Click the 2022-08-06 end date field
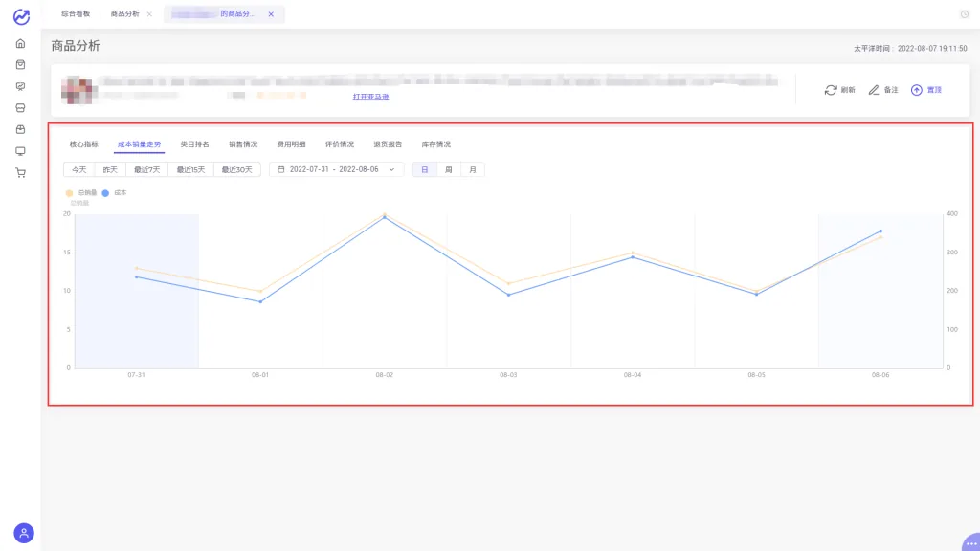980x551 pixels. tap(359, 169)
